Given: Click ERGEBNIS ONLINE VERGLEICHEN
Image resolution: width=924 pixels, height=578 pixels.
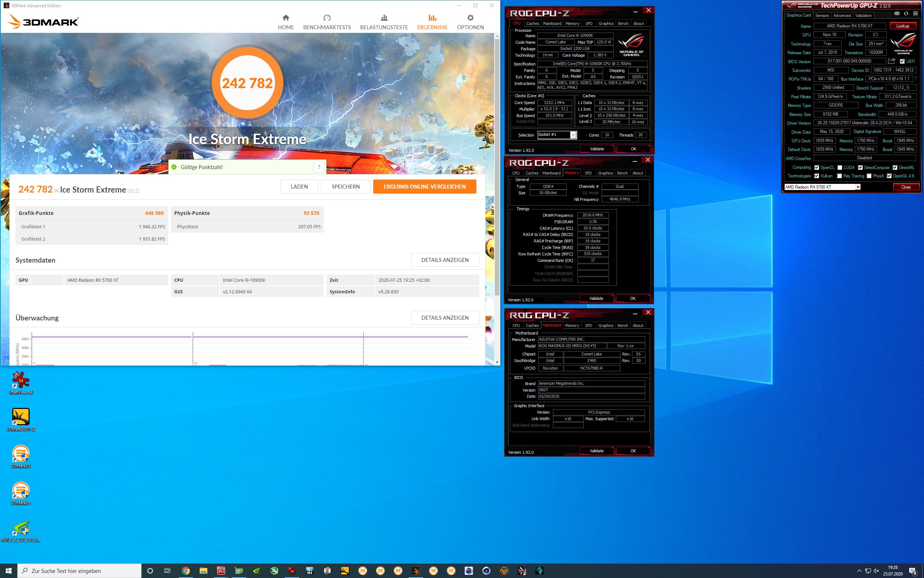Looking at the screenshot, I should click(424, 186).
